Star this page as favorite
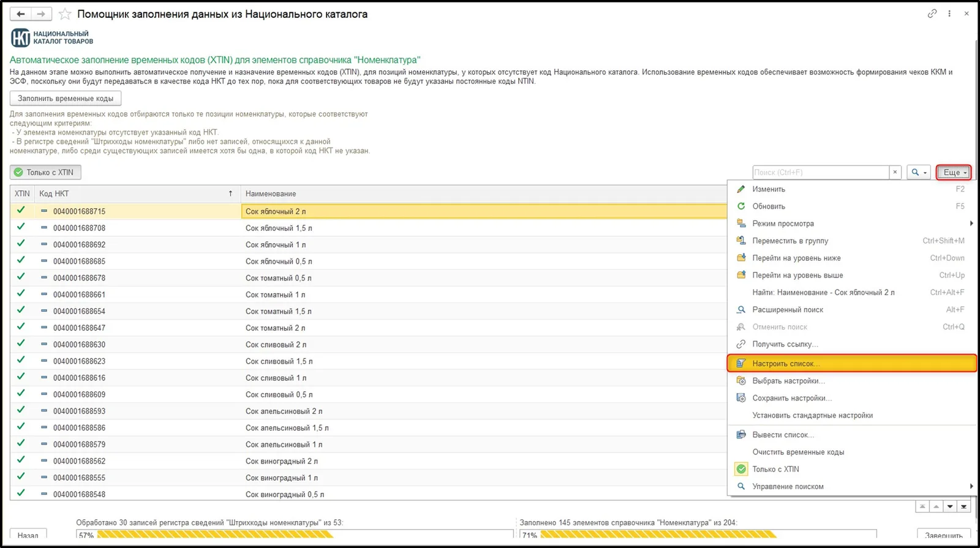This screenshot has width=980, height=548. point(65,13)
